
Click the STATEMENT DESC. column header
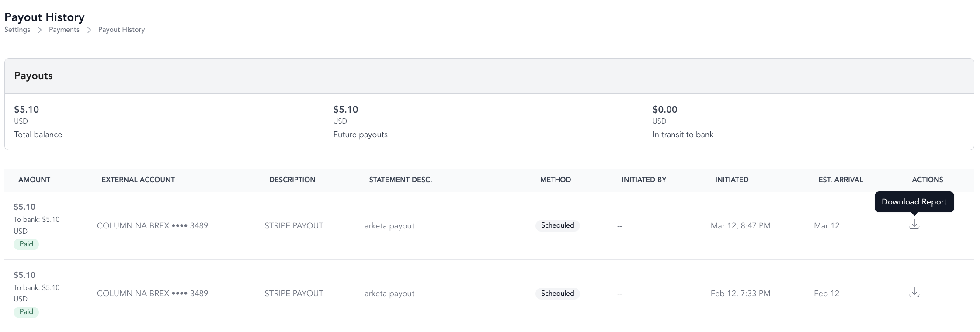(x=400, y=180)
